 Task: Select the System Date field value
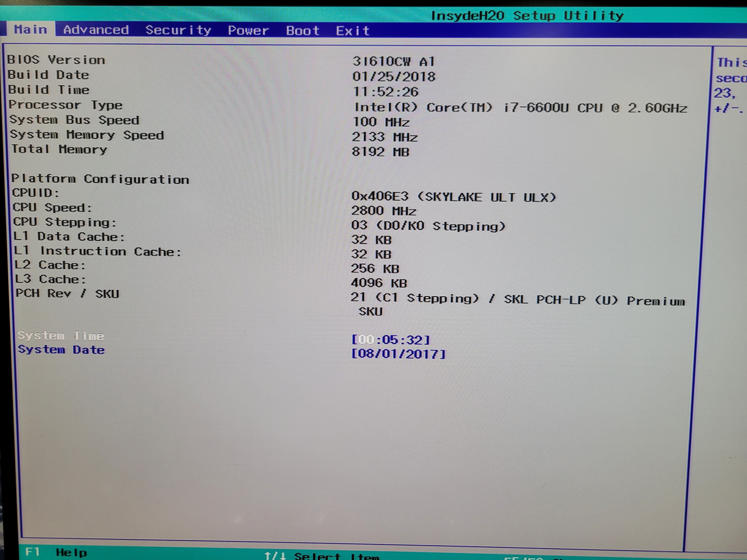click(399, 354)
